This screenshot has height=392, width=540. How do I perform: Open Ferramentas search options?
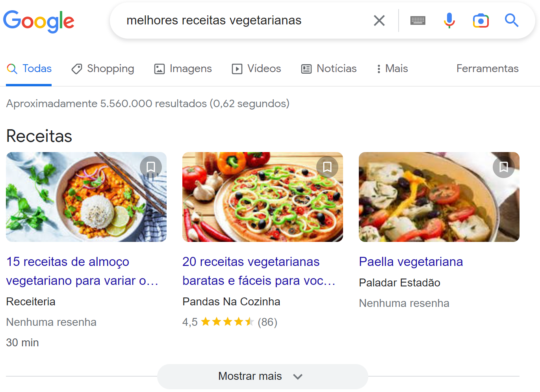487,69
